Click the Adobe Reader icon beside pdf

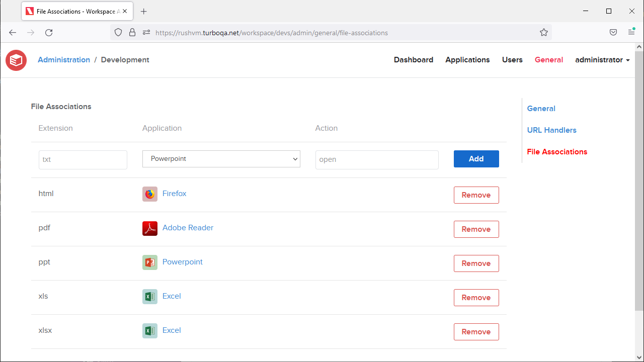point(149,228)
